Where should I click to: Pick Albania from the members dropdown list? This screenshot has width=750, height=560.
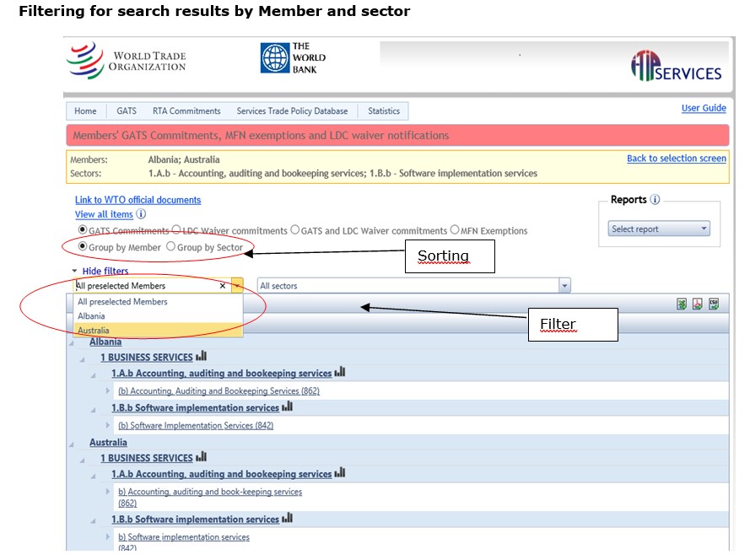159,315
